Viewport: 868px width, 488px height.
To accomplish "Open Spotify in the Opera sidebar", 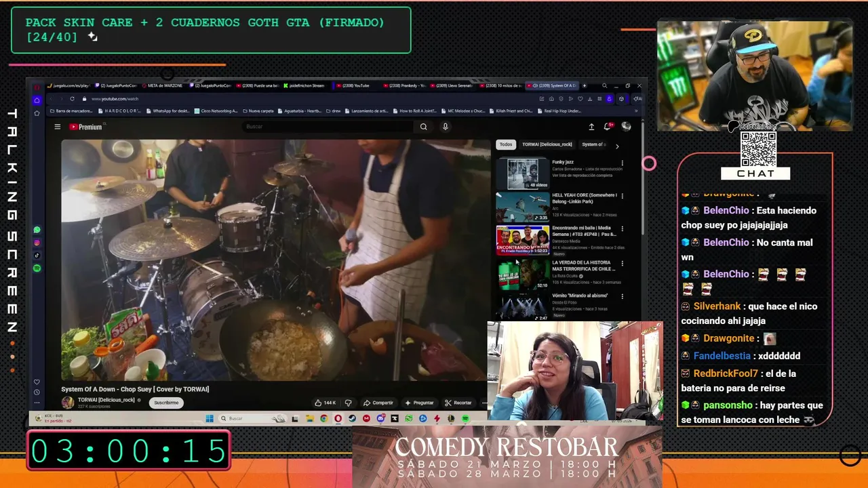I will point(37,268).
